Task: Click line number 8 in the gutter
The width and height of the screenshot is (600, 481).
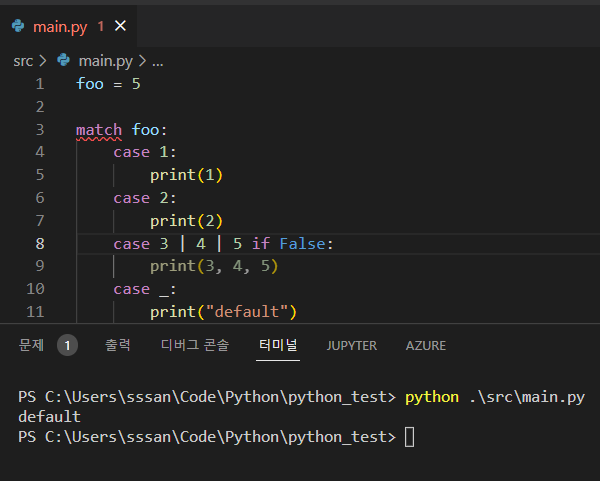Action: pos(39,243)
